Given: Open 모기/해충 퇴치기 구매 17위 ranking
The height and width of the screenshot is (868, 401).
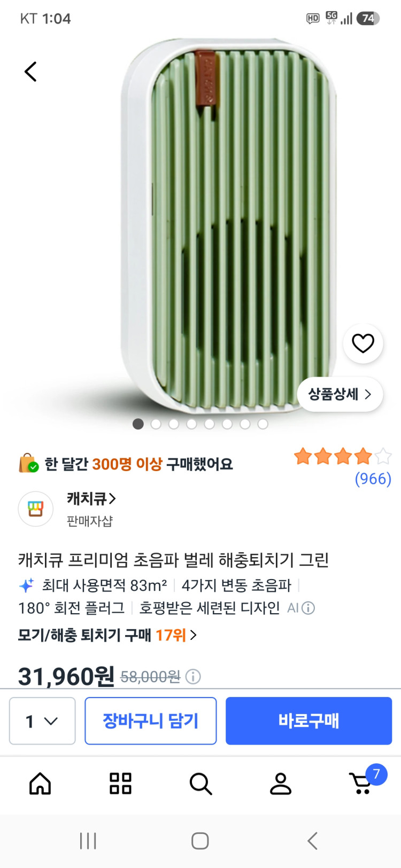Looking at the screenshot, I should coord(107,635).
